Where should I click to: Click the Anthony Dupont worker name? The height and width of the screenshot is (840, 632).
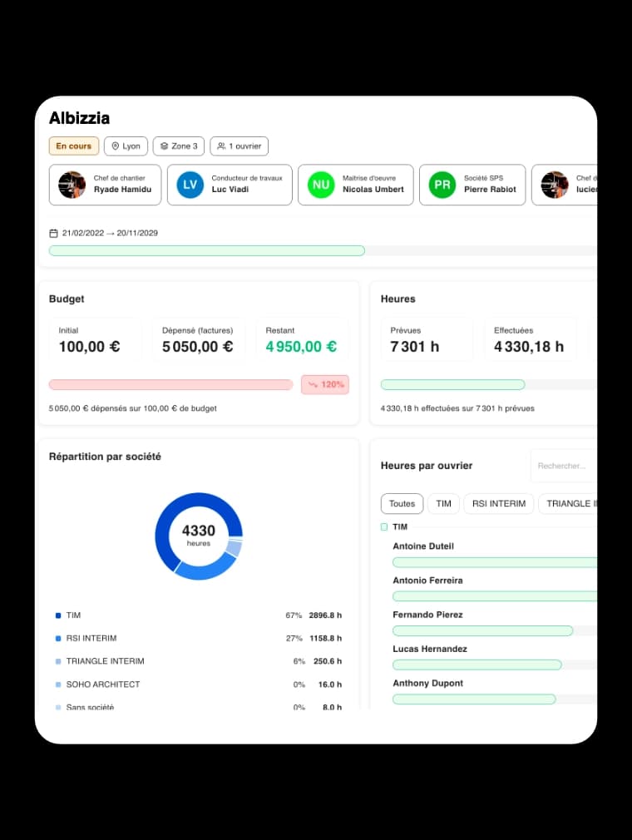pyautogui.click(x=427, y=684)
